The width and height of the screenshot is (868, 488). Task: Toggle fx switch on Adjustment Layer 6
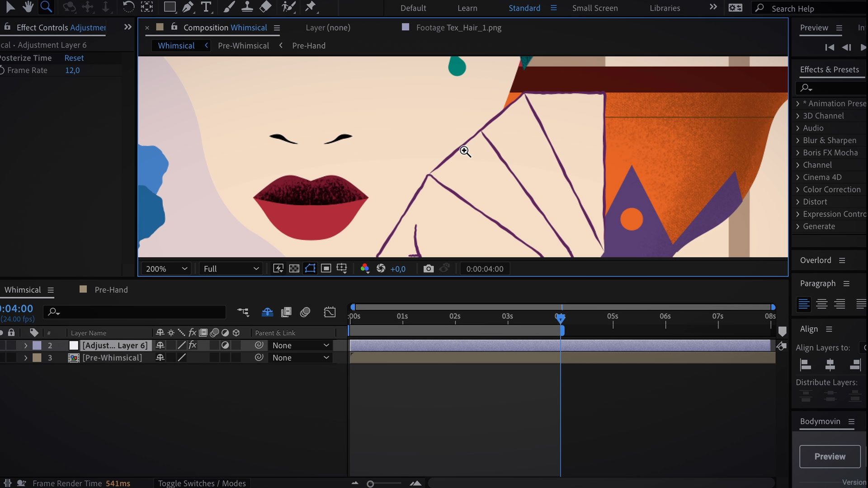point(193,345)
